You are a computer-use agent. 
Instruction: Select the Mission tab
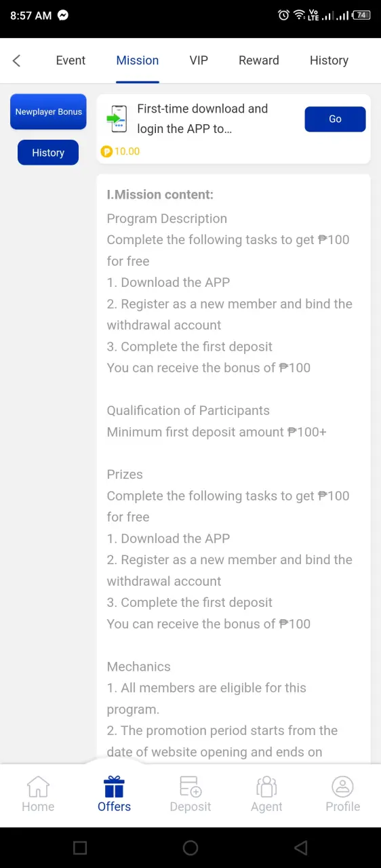click(x=138, y=60)
